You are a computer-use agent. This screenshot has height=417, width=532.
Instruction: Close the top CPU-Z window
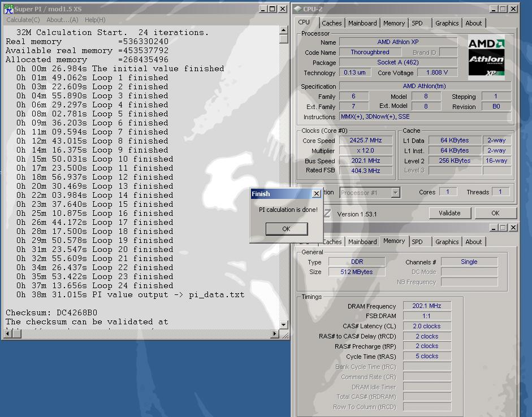(x=513, y=9)
